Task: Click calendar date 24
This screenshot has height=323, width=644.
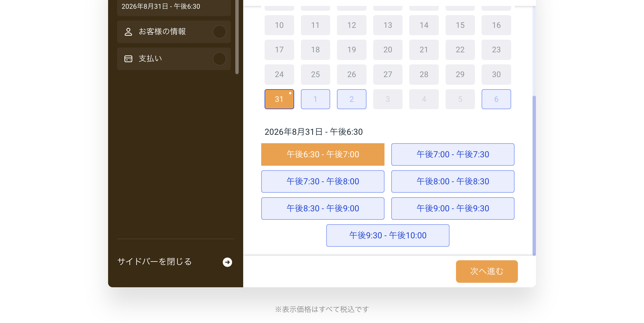Action: 279,75
